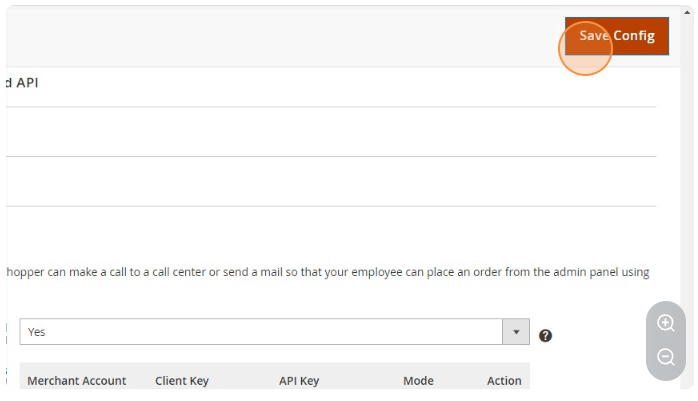698x401 pixels.
Task: Click the zoom out magnifier icon
Action: point(666,356)
